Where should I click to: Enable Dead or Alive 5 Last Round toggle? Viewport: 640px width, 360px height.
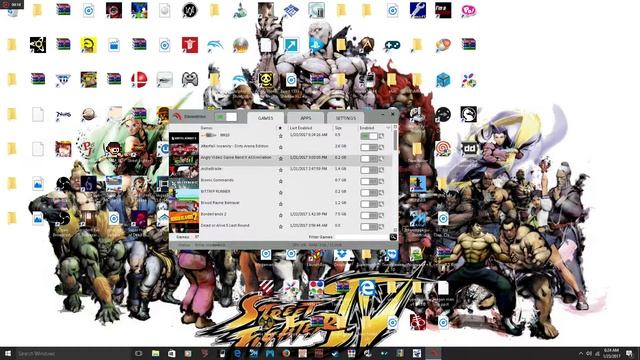(x=369, y=227)
